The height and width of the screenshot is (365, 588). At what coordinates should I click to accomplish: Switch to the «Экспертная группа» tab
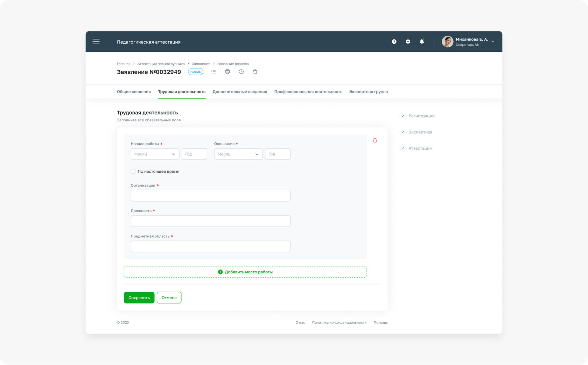tap(369, 92)
